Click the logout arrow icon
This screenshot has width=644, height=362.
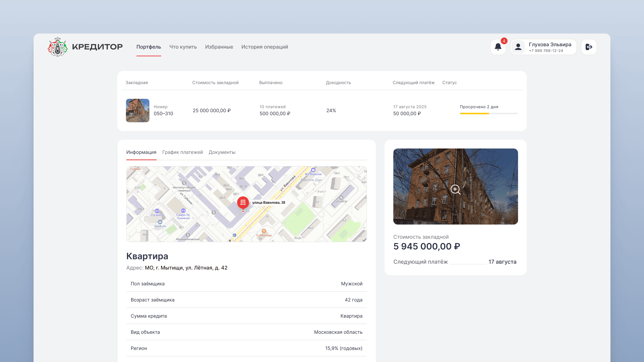589,47
